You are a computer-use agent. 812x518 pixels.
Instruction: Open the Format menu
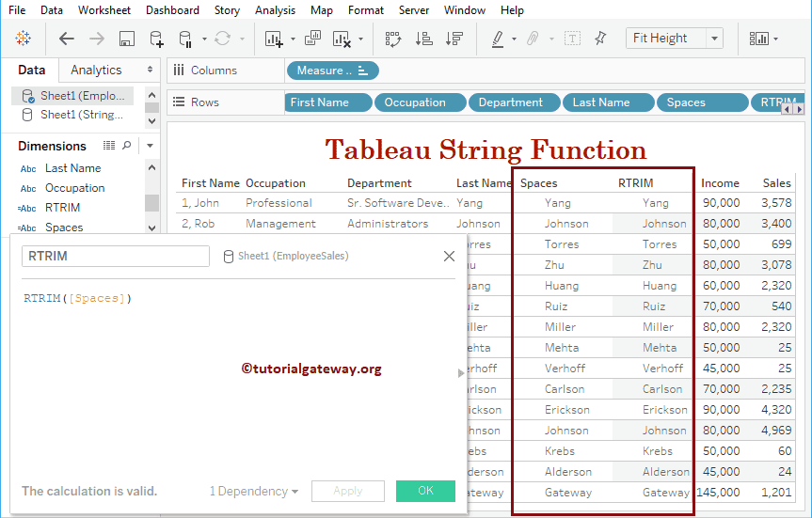pos(366,10)
